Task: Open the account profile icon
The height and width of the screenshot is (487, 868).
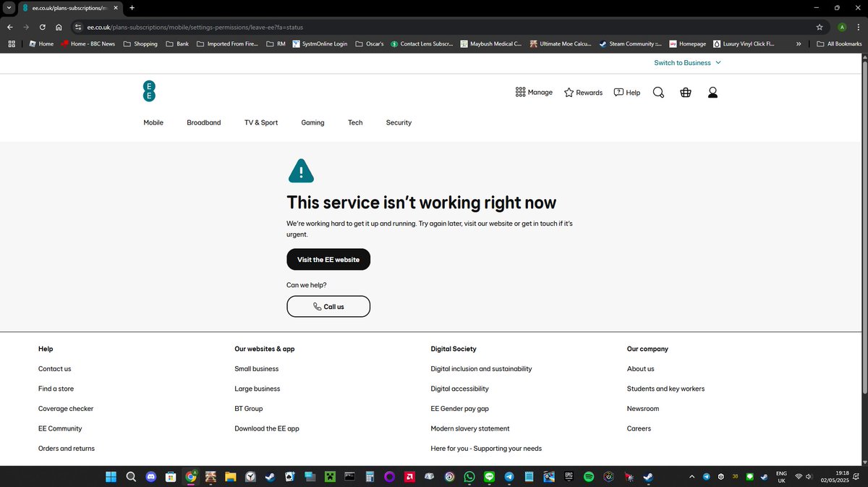Action: pos(712,93)
